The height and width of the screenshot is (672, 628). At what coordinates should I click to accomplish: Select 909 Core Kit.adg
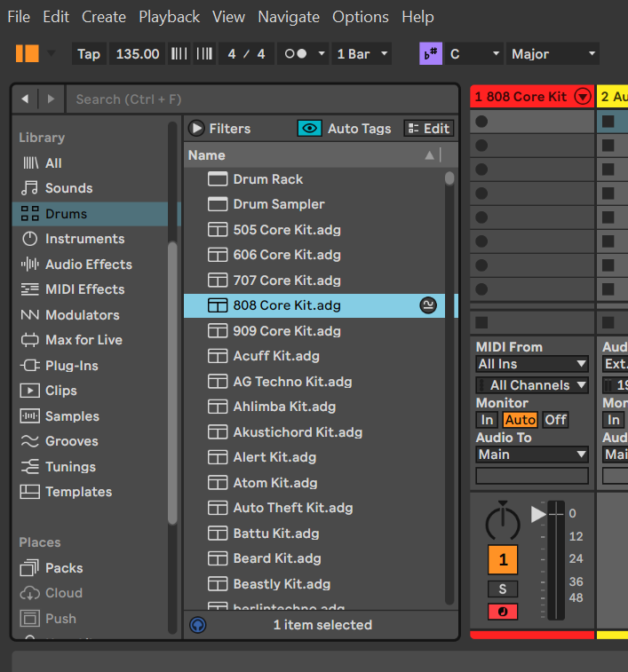pyautogui.click(x=314, y=331)
